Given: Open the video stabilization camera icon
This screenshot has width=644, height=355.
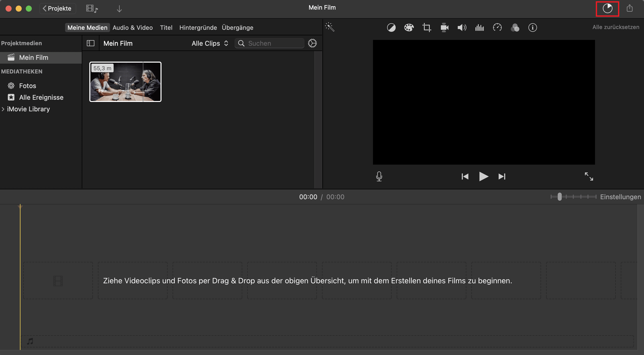Looking at the screenshot, I should click(x=444, y=28).
